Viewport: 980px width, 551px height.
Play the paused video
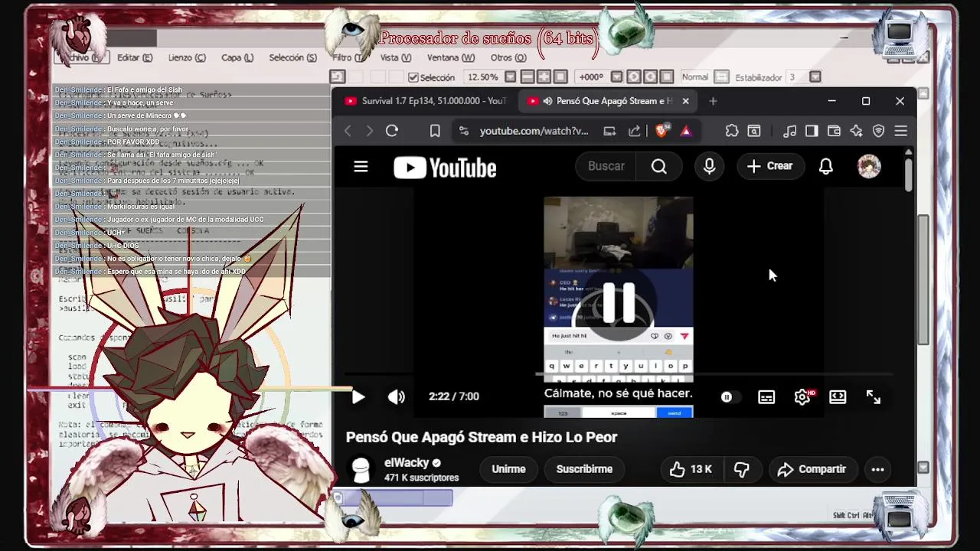pos(358,396)
